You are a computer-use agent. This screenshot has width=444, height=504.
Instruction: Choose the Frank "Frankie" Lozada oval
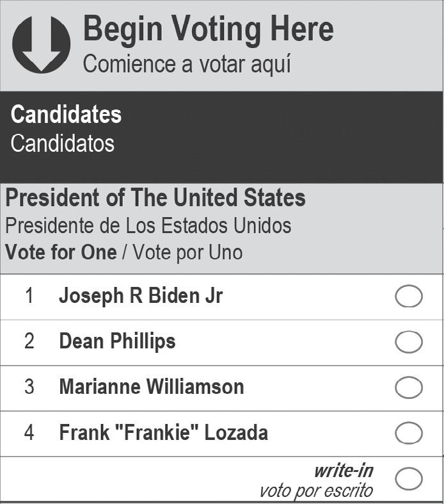coord(409,434)
